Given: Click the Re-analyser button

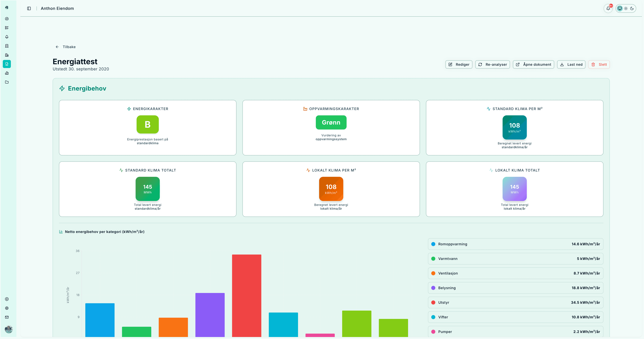Looking at the screenshot, I should click(x=493, y=65).
